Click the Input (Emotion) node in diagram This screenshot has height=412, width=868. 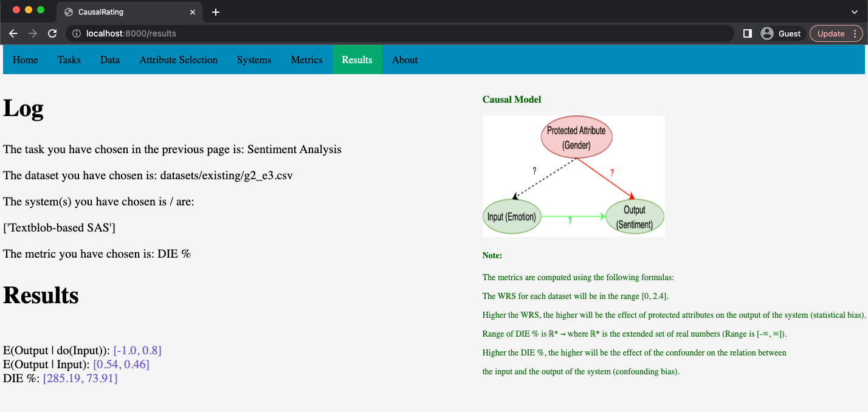point(512,216)
